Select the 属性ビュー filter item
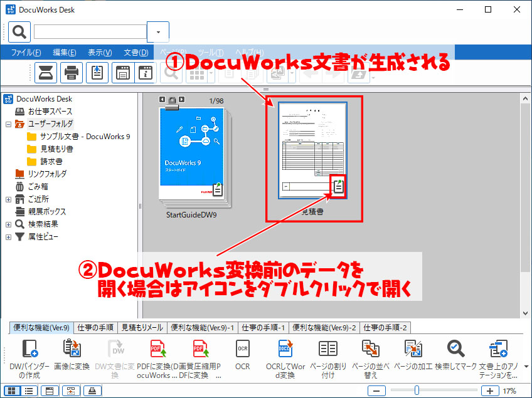532x398 pixels. tap(36, 237)
